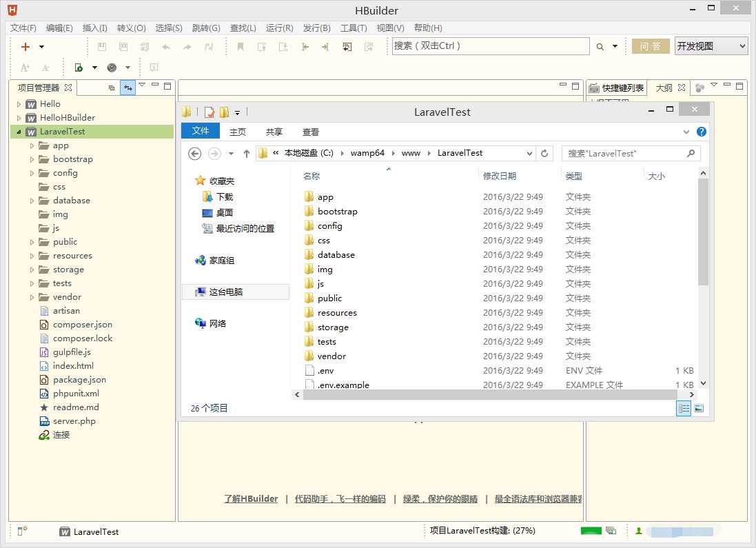Click the run-in-browser toolbar icon
756x548 pixels.
pyautogui.click(x=79, y=68)
